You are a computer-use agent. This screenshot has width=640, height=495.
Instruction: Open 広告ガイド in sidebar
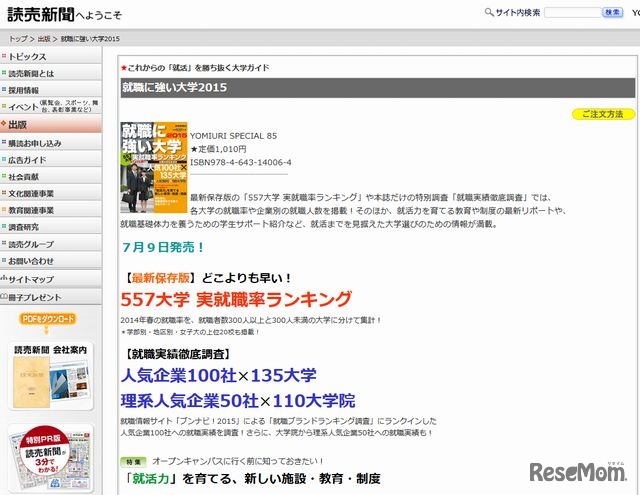click(51, 160)
